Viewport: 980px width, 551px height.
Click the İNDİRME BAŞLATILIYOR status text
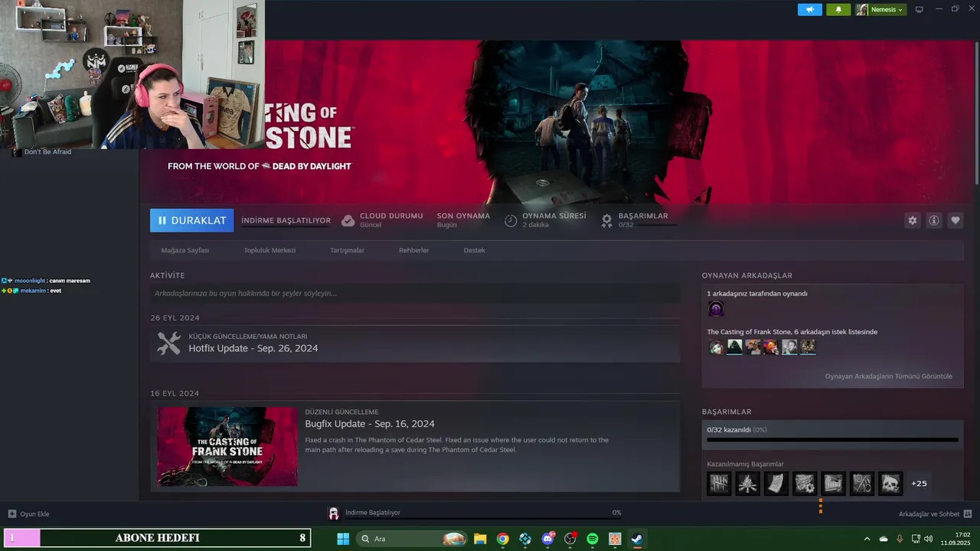pyautogui.click(x=286, y=220)
